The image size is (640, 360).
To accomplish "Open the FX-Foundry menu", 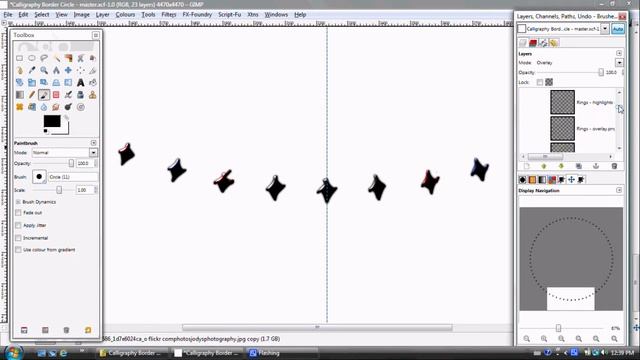I will point(197,15).
